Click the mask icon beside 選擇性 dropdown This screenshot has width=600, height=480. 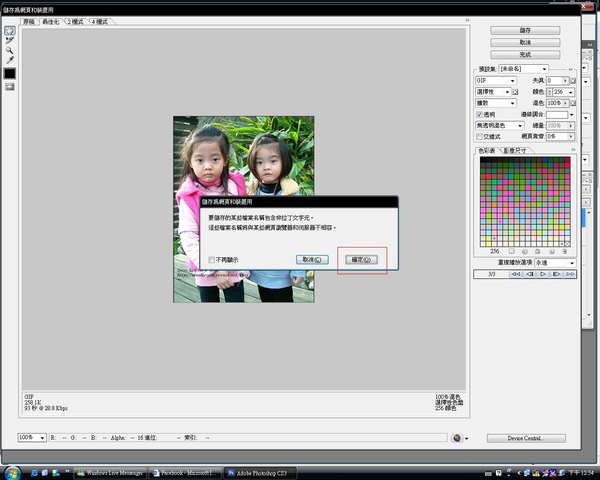point(515,92)
